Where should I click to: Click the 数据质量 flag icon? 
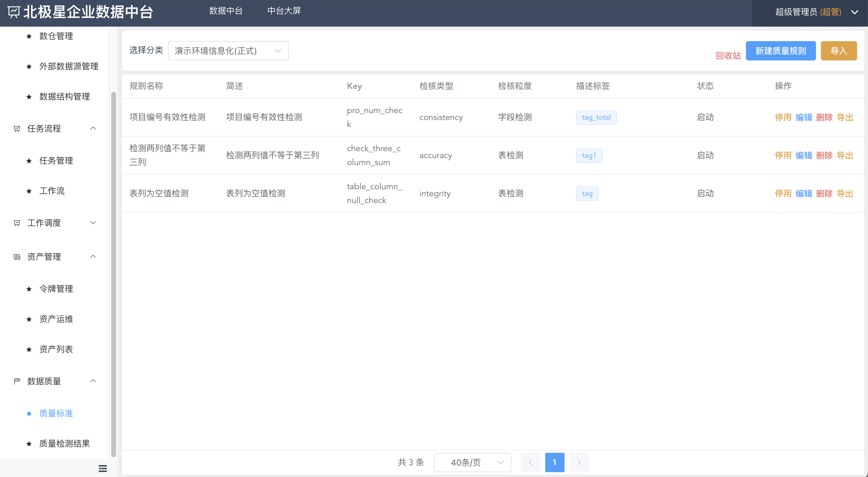click(x=17, y=381)
